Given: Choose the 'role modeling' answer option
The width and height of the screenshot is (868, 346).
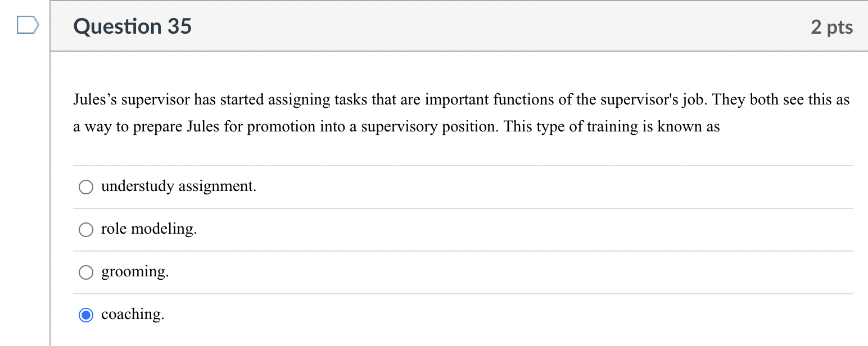Looking at the screenshot, I should tap(85, 229).
